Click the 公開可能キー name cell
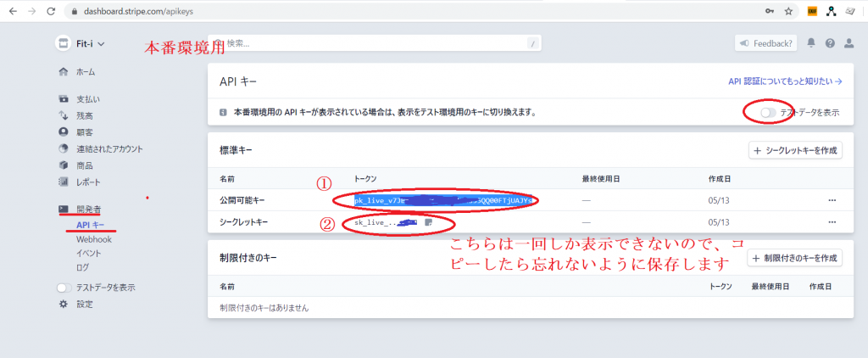The height and width of the screenshot is (358, 868). click(x=241, y=200)
